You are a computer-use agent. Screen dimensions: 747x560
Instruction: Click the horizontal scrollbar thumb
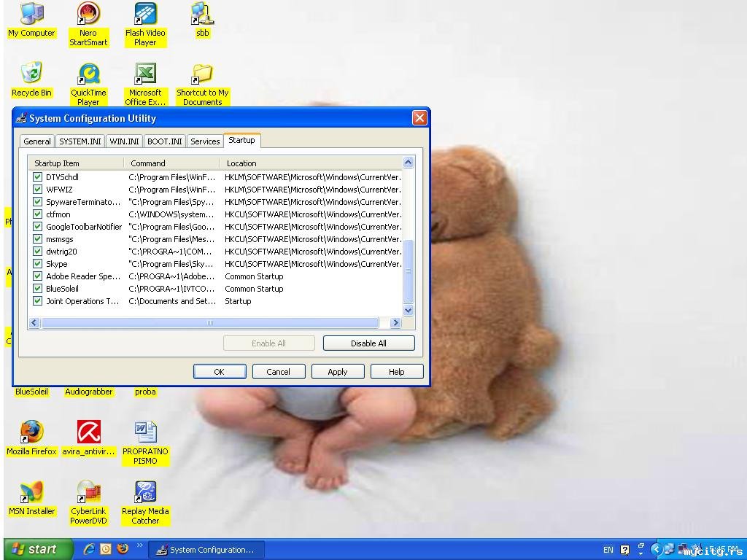coord(209,323)
